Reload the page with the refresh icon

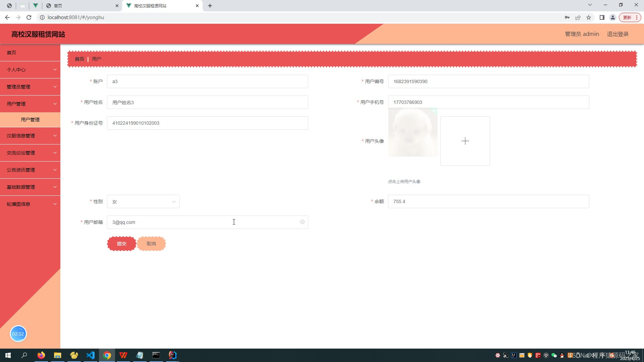pyautogui.click(x=29, y=17)
